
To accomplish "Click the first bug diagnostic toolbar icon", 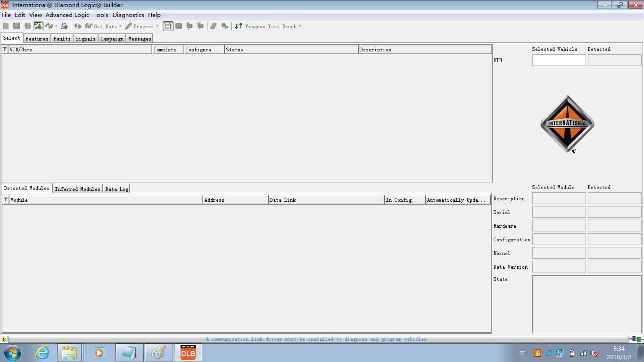I will [x=190, y=26].
